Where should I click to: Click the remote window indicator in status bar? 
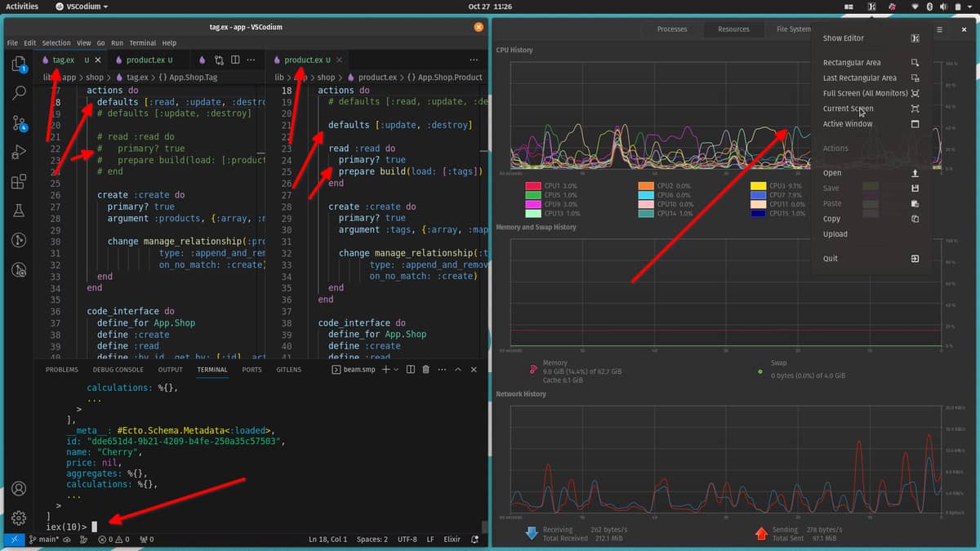tap(14, 540)
